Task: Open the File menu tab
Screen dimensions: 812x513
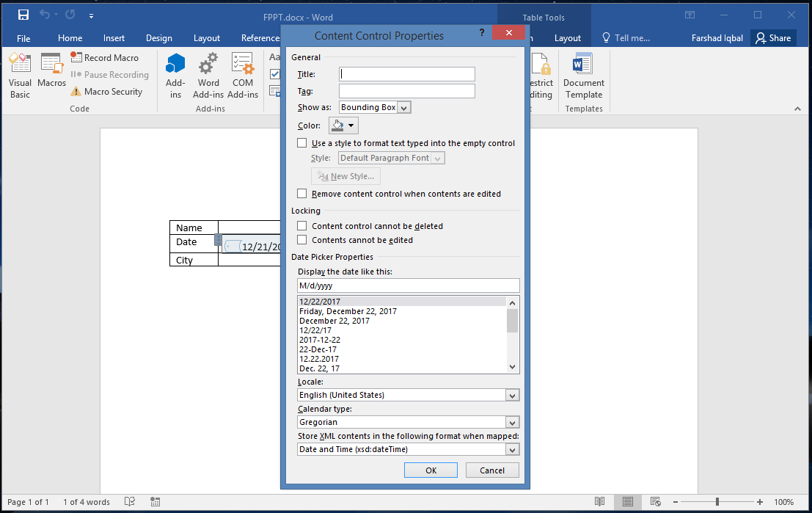Action: (23, 38)
